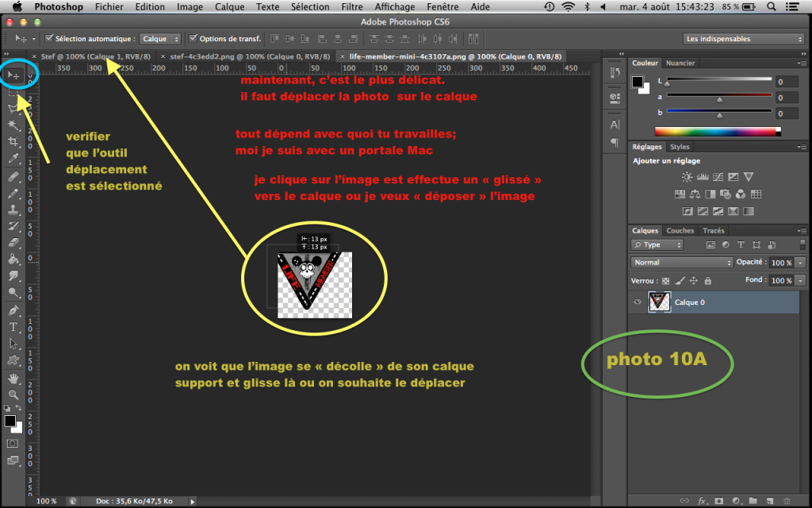
Task: Click the color spectrum ramp bar
Action: click(x=718, y=132)
